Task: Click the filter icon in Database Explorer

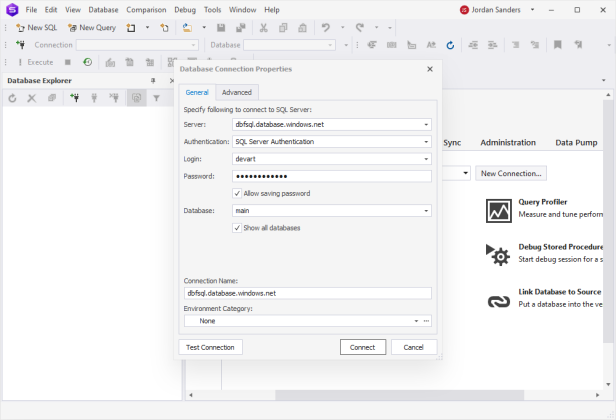Action: [x=156, y=98]
